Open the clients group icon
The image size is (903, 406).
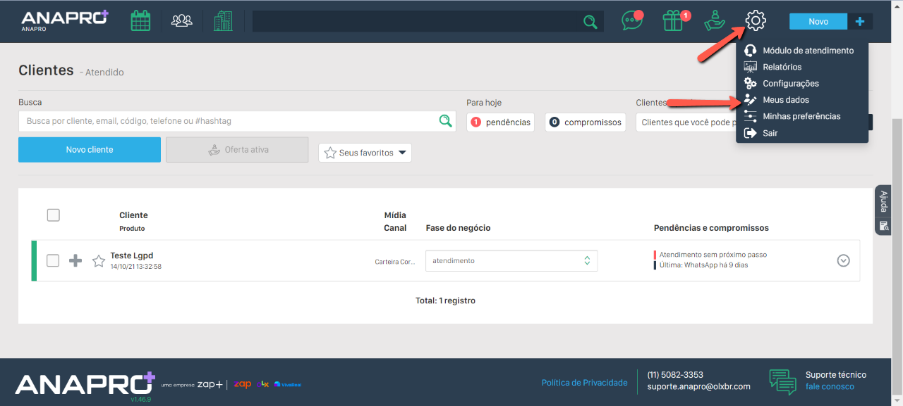tap(181, 21)
